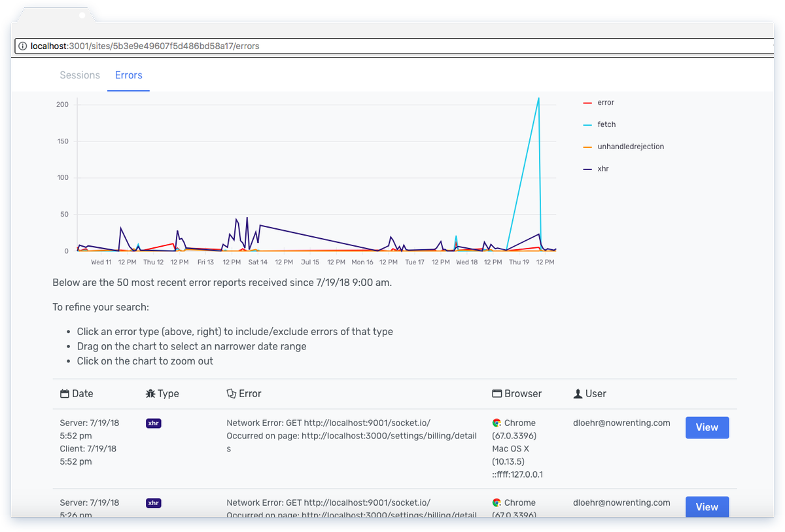Click the tags icon beside the Error header
This screenshot has width=785, height=532.
click(231, 394)
